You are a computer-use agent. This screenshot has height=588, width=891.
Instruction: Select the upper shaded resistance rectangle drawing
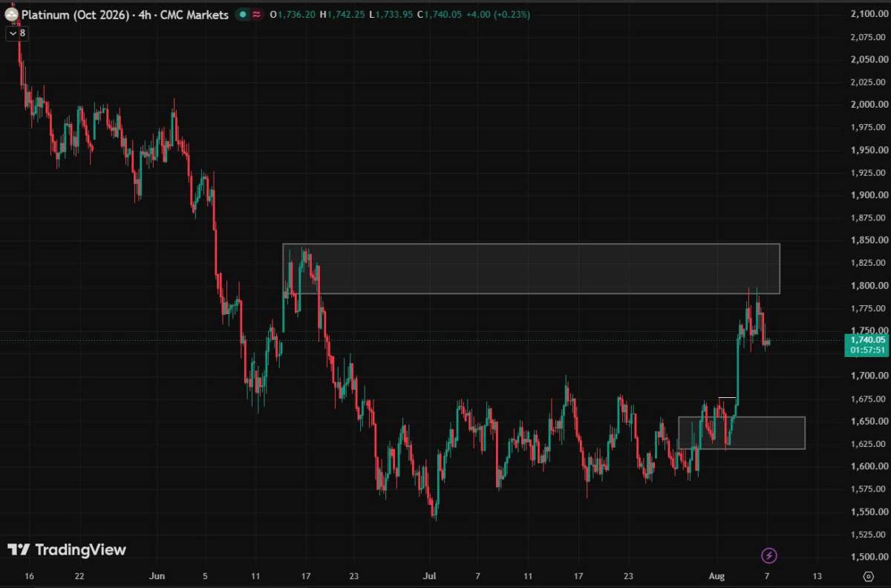click(531, 269)
